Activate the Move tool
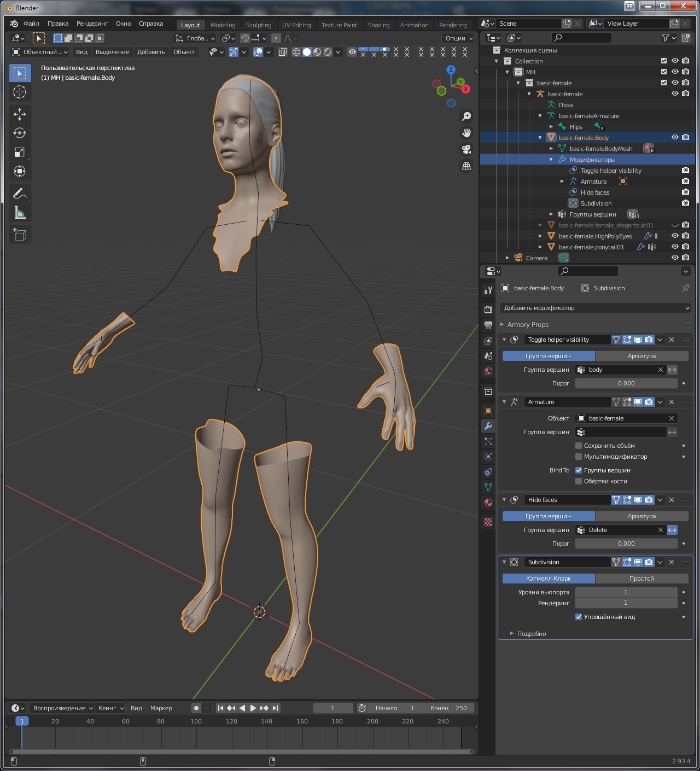The image size is (700, 771). pos(20,114)
